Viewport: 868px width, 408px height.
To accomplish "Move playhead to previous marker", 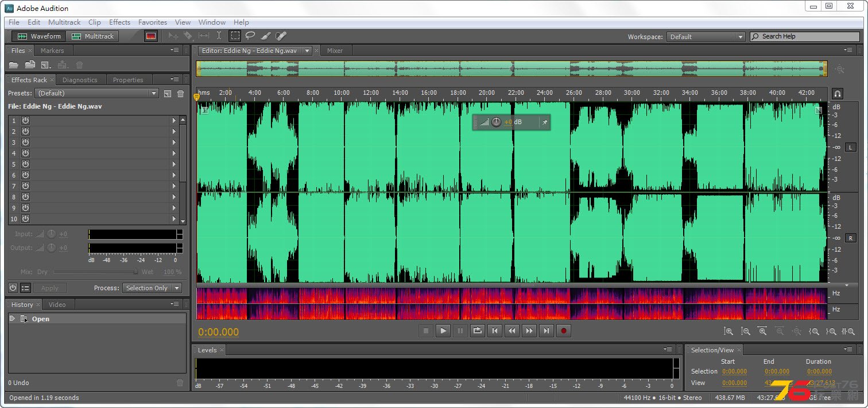I will [x=494, y=330].
